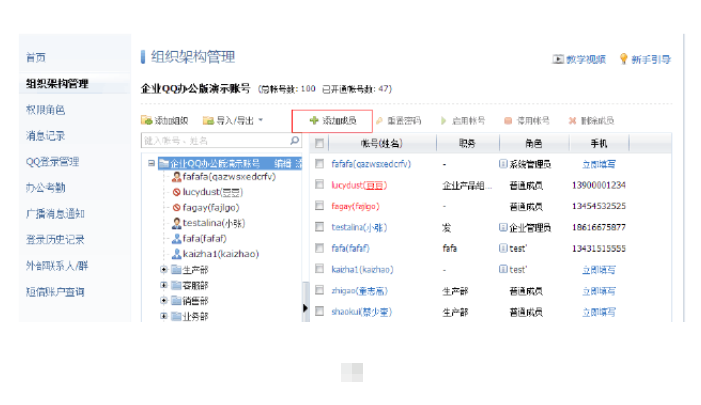
Task: Click the 重置密码 key icon
Action: coord(380,121)
